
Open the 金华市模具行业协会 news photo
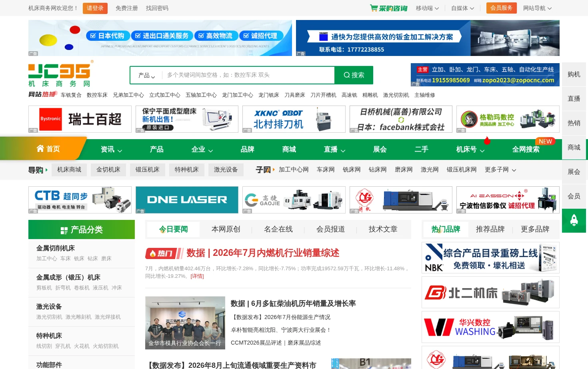pyautogui.click(x=185, y=323)
